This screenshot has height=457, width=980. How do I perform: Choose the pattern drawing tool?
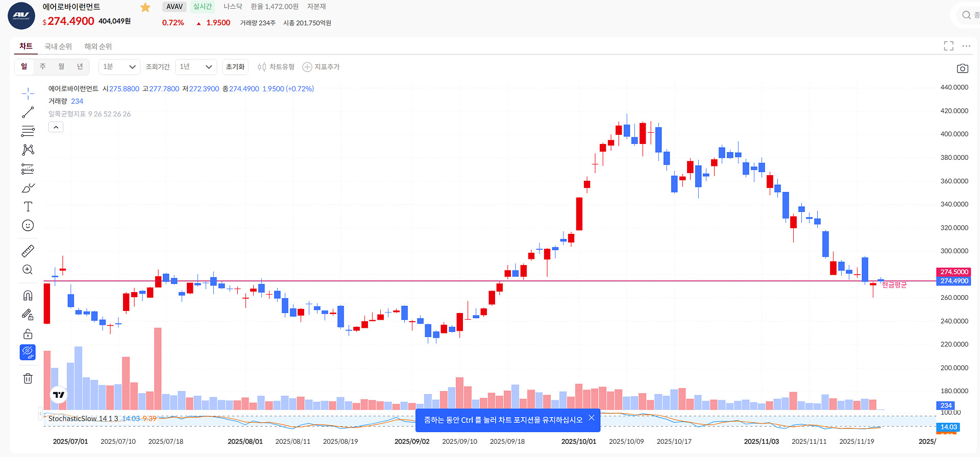tap(28, 150)
